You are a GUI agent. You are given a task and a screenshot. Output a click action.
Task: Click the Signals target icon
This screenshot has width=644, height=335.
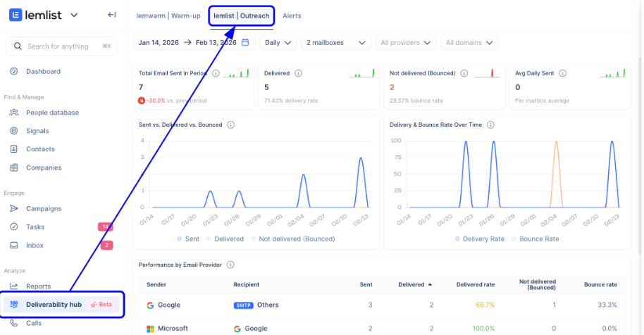14,131
